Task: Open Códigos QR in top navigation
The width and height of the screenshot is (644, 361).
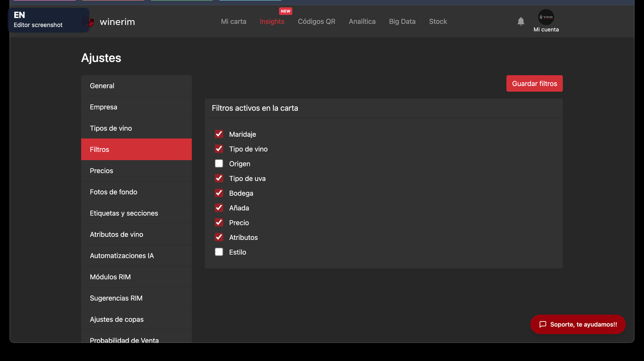Action: 316,21
